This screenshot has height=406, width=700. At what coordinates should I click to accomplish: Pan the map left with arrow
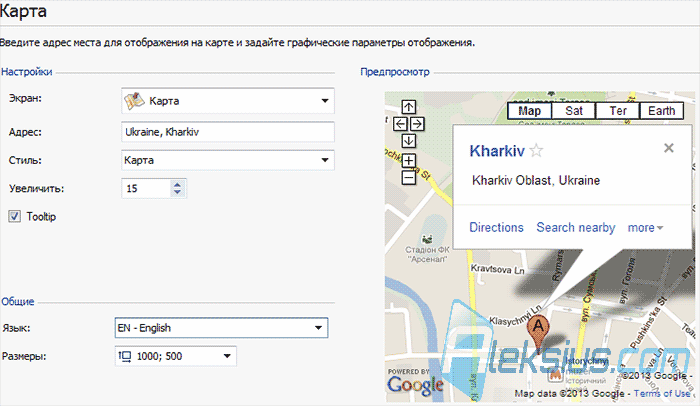[x=400, y=124]
